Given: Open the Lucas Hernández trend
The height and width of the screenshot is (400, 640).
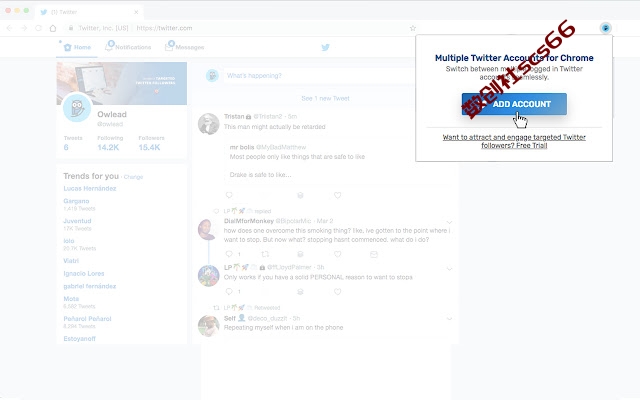Looking at the screenshot, I should point(90,189).
